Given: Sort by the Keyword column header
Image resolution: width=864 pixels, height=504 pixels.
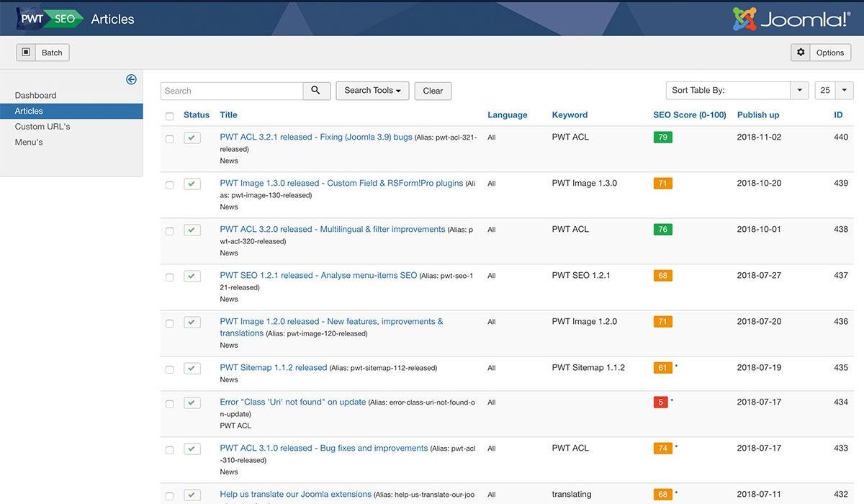Looking at the screenshot, I should point(570,115).
